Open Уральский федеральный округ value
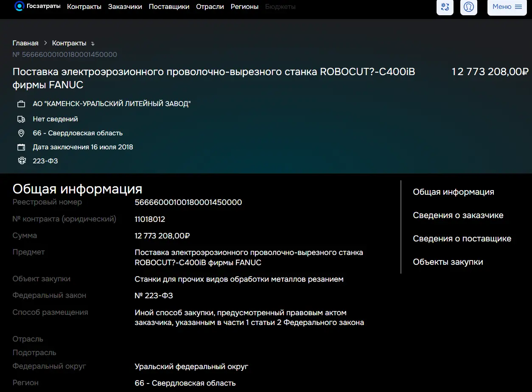 pos(191,367)
